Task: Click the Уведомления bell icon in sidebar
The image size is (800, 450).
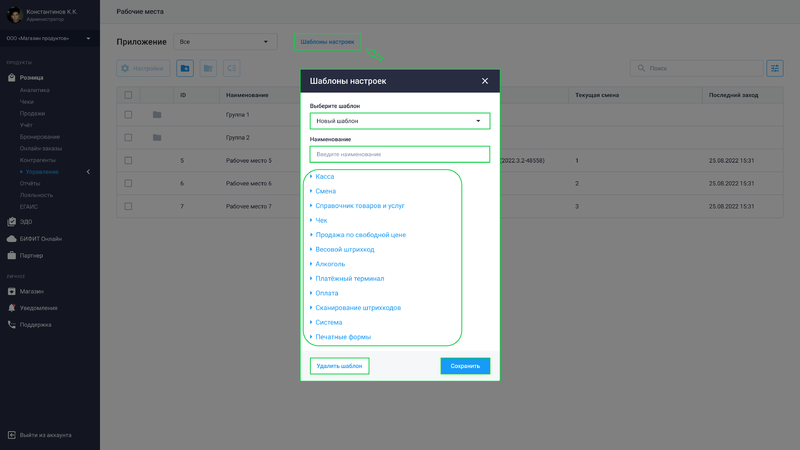Action: [x=12, y=308]
